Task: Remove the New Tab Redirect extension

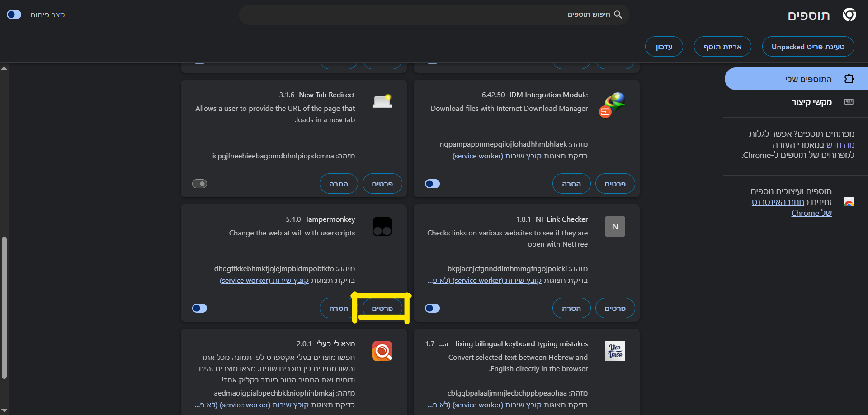Action: point(338,184)
